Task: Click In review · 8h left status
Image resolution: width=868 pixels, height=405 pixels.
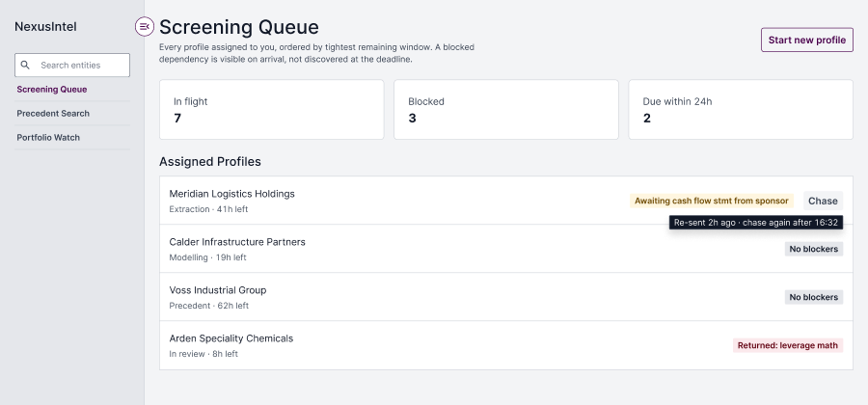Action: pos(203,354)
